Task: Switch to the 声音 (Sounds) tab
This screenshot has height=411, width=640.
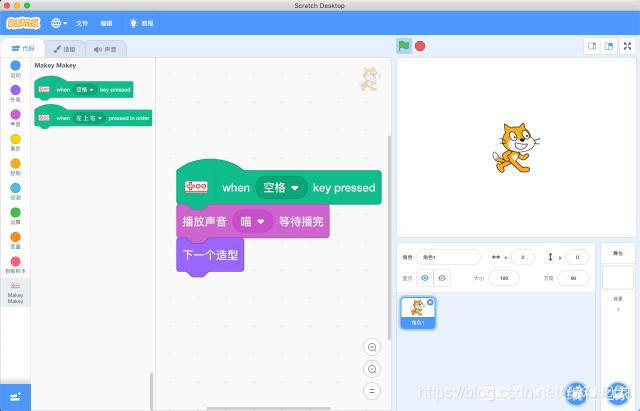Action: (x=105, y=49)
